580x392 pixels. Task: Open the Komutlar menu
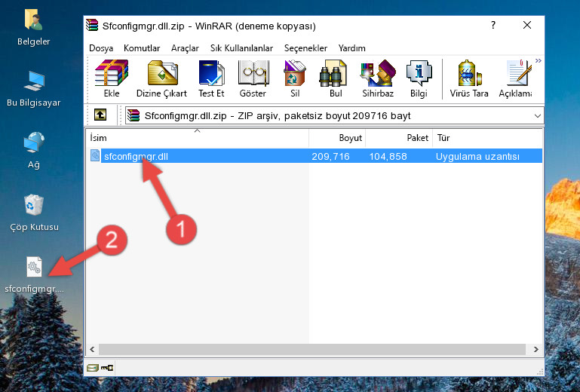[x=142, y=48]
